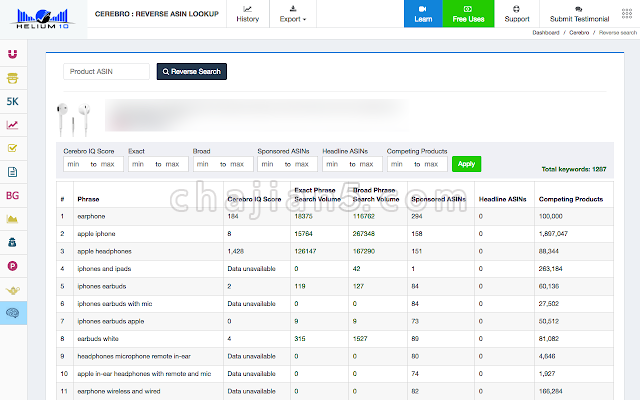Sort by Sponsored ASINs column header
Screen dimensions: 640x400
click(438, 199)
